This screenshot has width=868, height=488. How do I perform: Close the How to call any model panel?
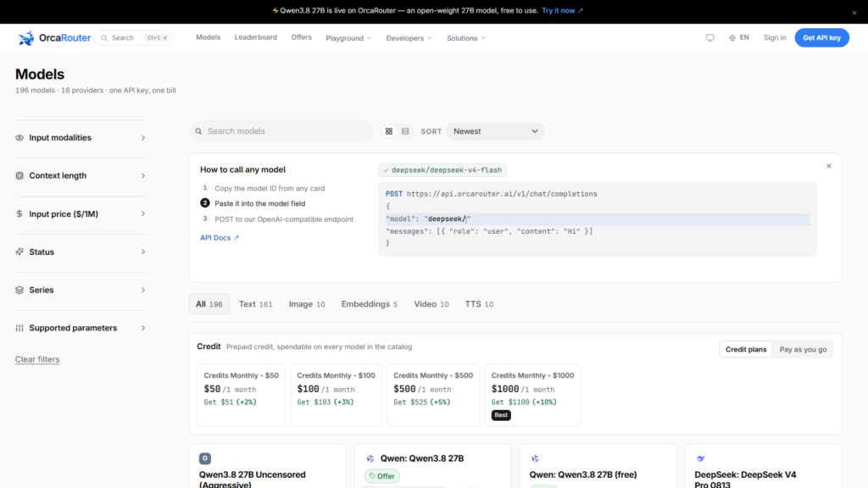click(829, 166)
